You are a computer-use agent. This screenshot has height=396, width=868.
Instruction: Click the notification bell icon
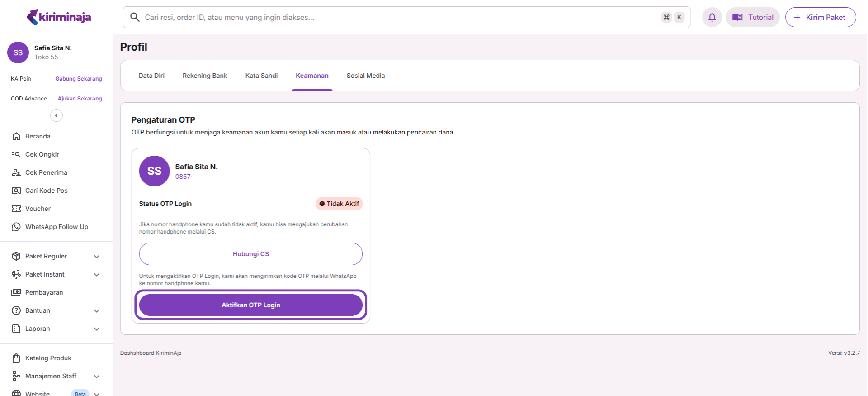712,18
